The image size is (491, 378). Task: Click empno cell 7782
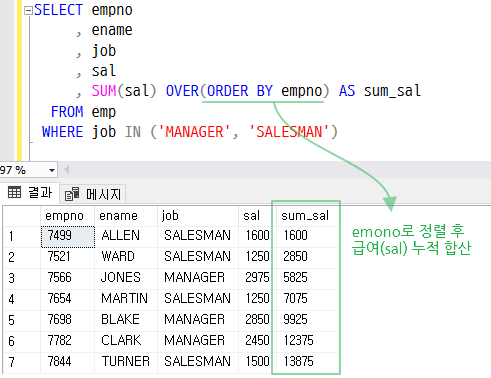[x=68, y=341]
